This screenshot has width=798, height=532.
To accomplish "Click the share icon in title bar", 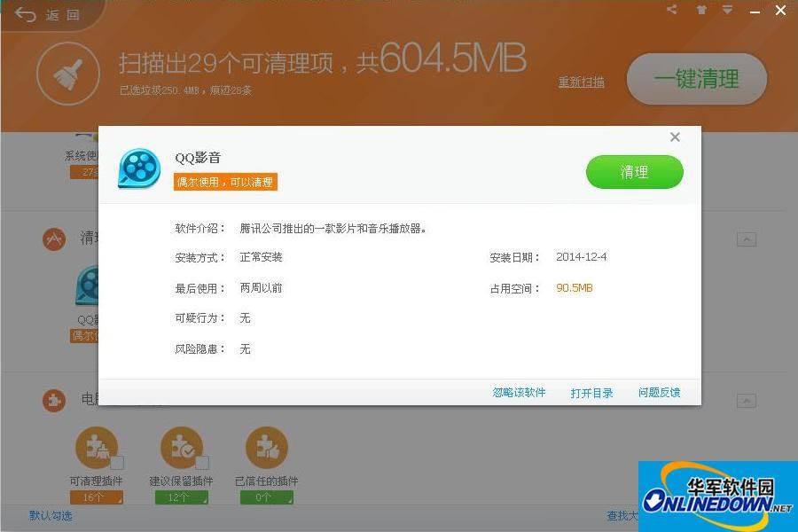I will (672, 9).
